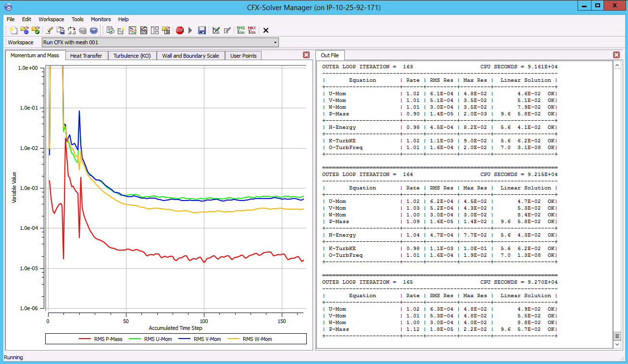Click the RMS U-Mom legend entry
Viewport: 628px width, 364px height.
point(151,339)
